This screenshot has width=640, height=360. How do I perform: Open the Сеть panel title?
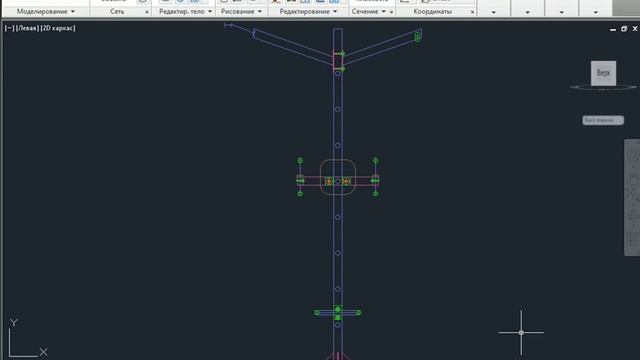click(x=117, y=11)
